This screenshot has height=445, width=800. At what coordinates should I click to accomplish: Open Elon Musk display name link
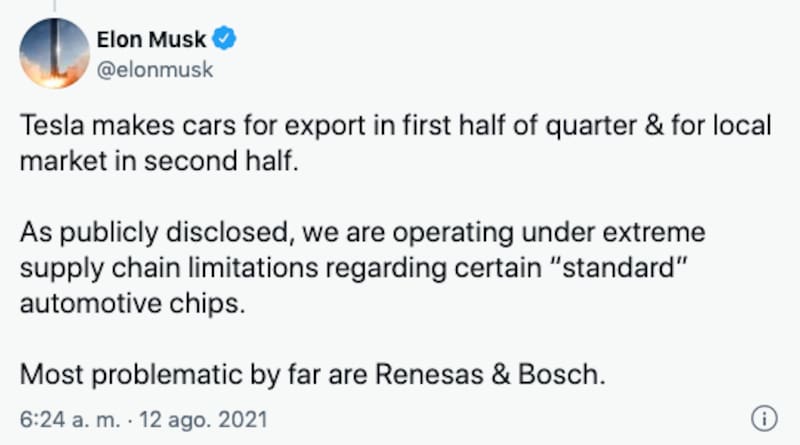(151, 39)
